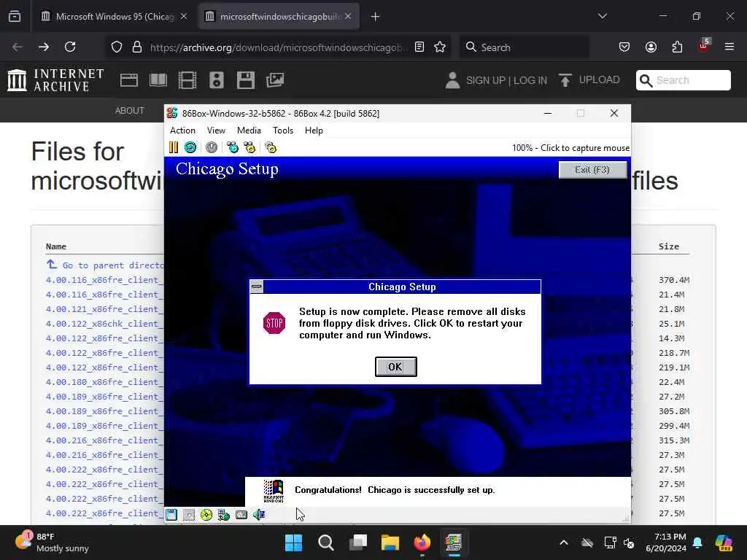Open the View menu in 86Box
The width and height of the screenshot is (747, 560).
pos(216,131)
